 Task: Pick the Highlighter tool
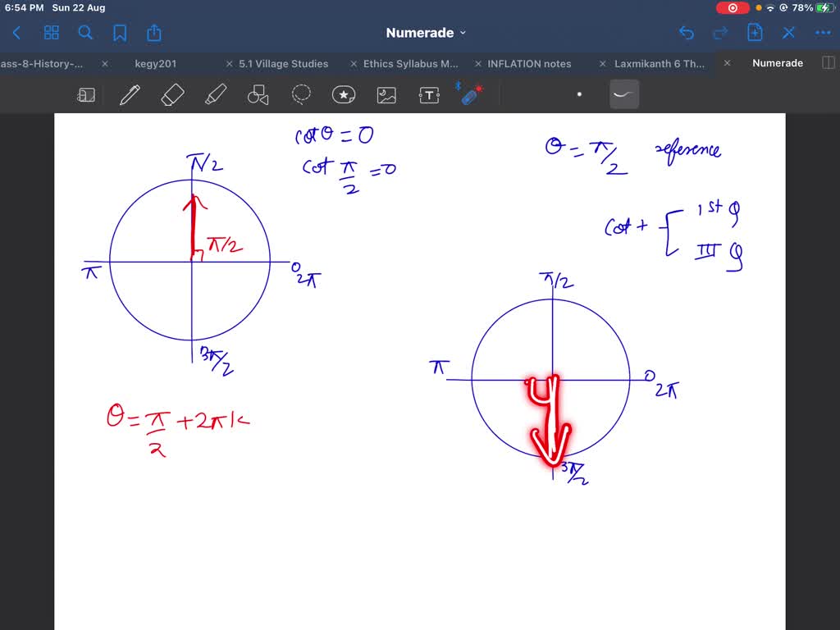(x=215, y=94)
